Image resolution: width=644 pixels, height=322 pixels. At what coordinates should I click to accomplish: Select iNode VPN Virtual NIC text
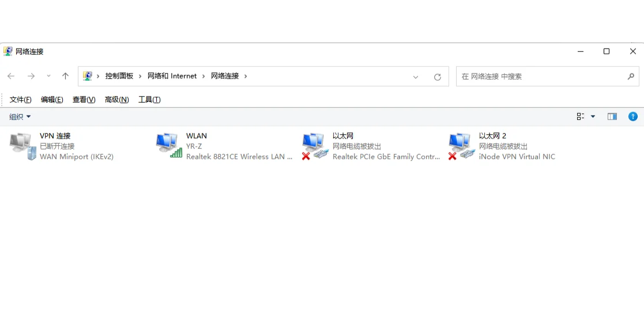coord(517,157)
